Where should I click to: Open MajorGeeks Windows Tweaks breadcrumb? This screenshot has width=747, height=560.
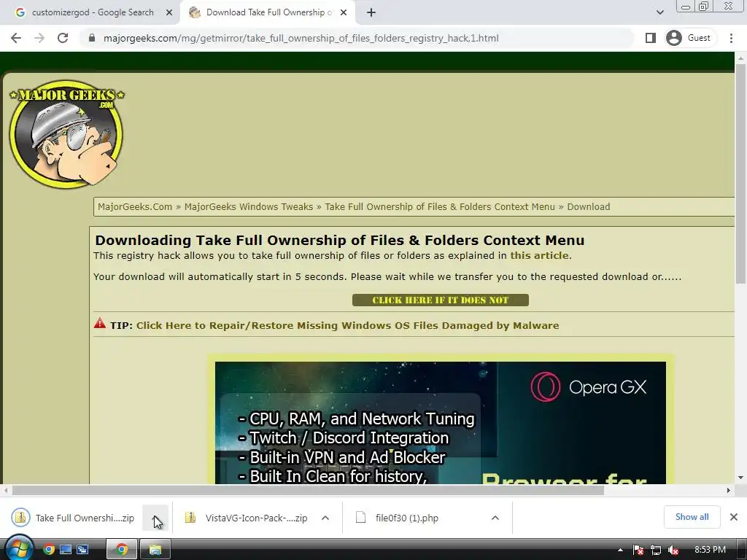point(249,206)
